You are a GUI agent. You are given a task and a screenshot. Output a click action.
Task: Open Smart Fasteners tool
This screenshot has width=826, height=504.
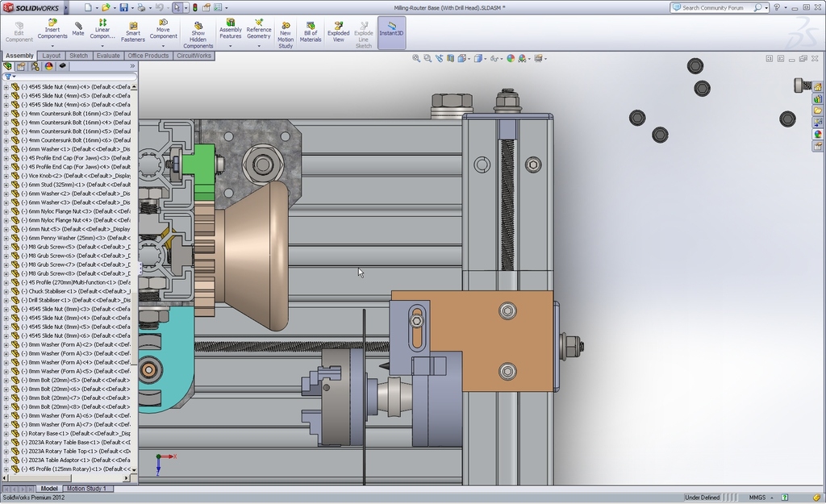(x=132, y=29)
